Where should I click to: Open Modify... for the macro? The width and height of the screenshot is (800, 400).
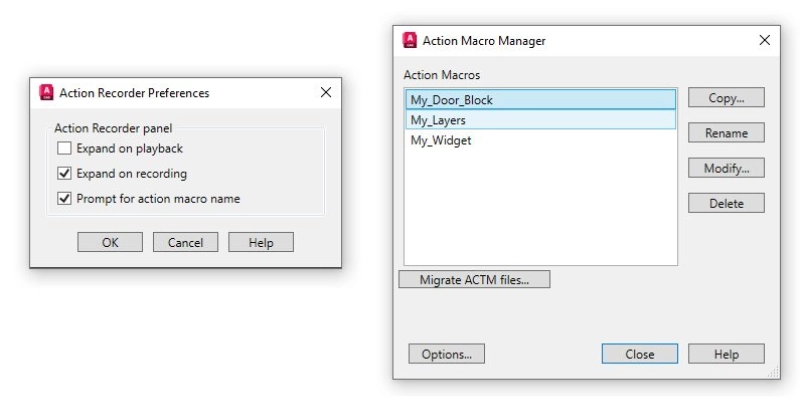click(x=727, y=168)
